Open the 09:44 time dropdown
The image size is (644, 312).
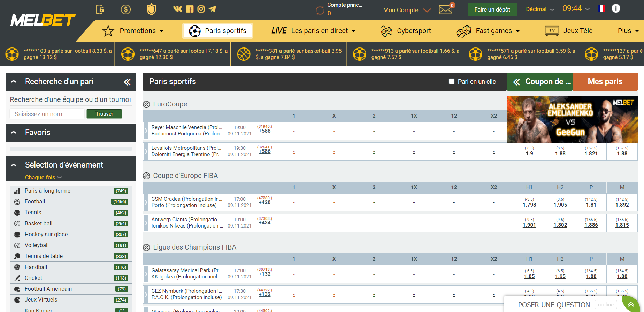coord(576,9)
